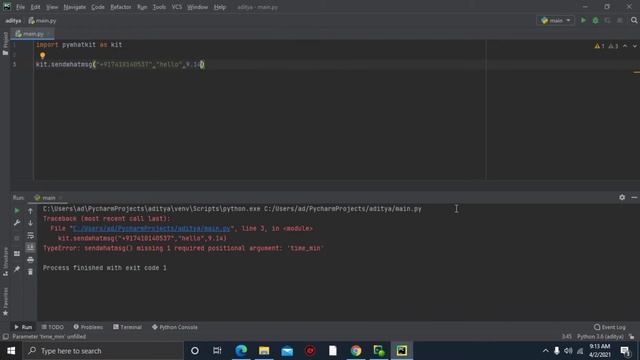640x360 pixels.
Task: Toggle soft-wrap in Run console
Action: pos(30,235)
